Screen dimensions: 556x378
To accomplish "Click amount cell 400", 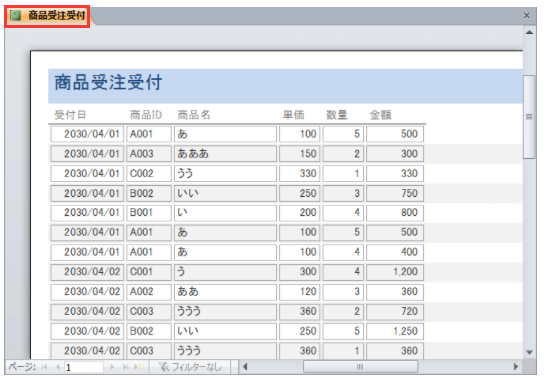I will coord(395,252).
